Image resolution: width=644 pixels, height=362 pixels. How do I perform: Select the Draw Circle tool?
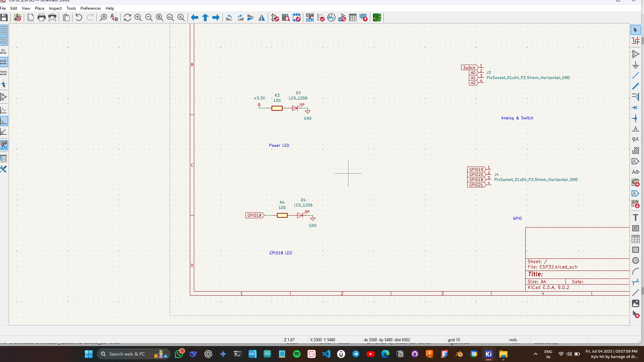pyautogui.click(x=635, y=260)
